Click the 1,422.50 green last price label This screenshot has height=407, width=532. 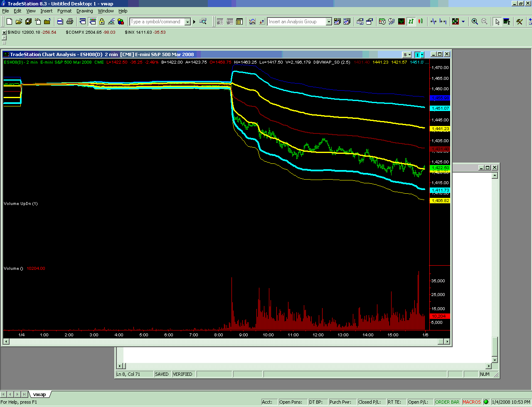(440, 168)
